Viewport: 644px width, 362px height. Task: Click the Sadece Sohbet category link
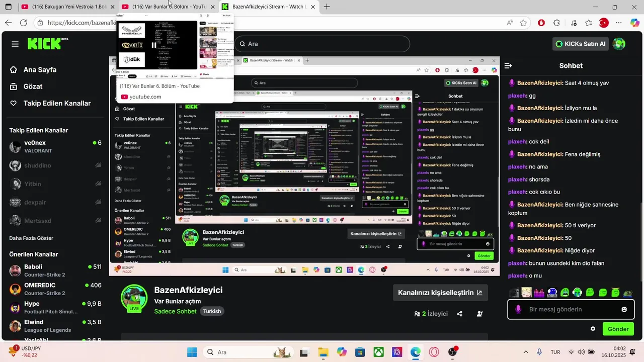click(x=176, y=311)
